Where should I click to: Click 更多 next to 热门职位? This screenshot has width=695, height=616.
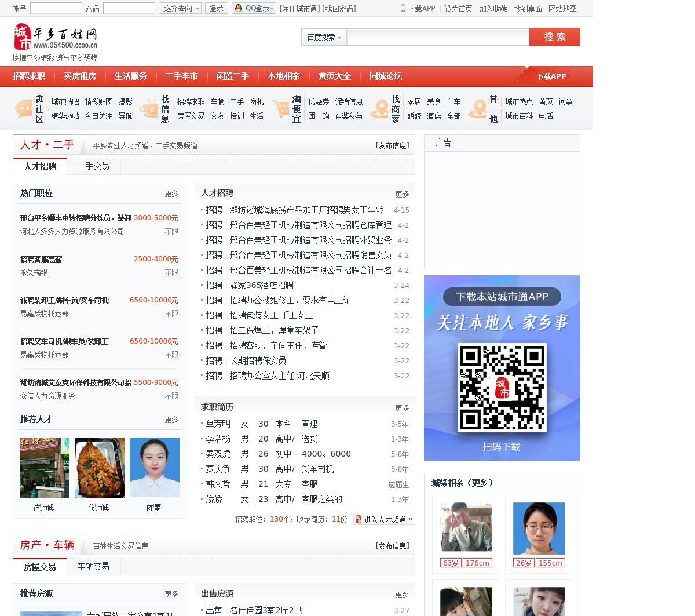(x=171, y=194)
